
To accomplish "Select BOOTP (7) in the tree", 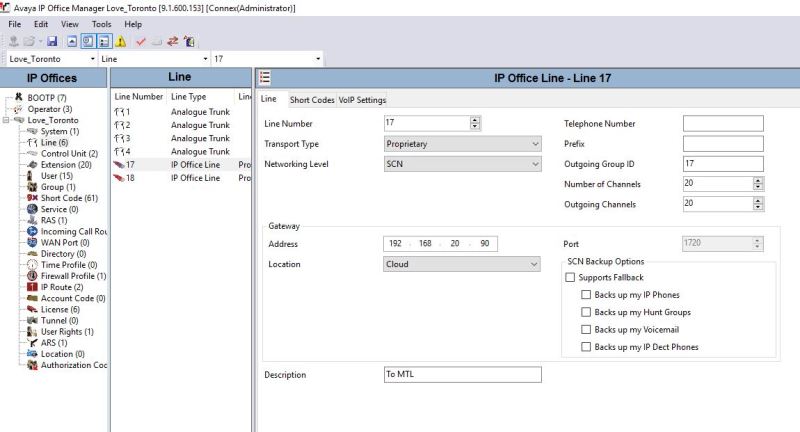I will [x=46, y=97].
